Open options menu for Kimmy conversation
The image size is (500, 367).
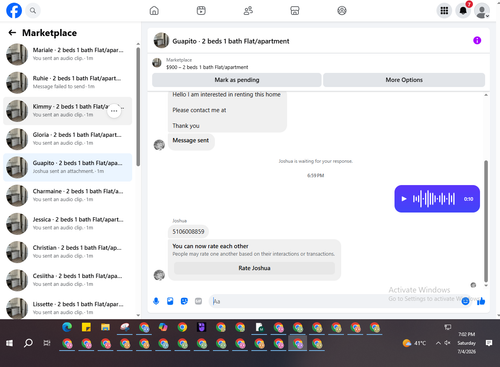114,111
